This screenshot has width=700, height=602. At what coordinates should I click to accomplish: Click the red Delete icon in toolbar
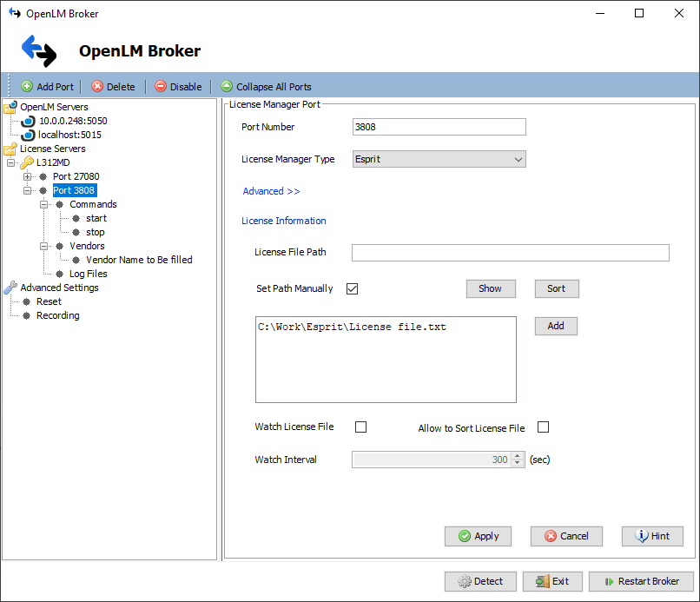pyautogui.click(x=97, y=87)
